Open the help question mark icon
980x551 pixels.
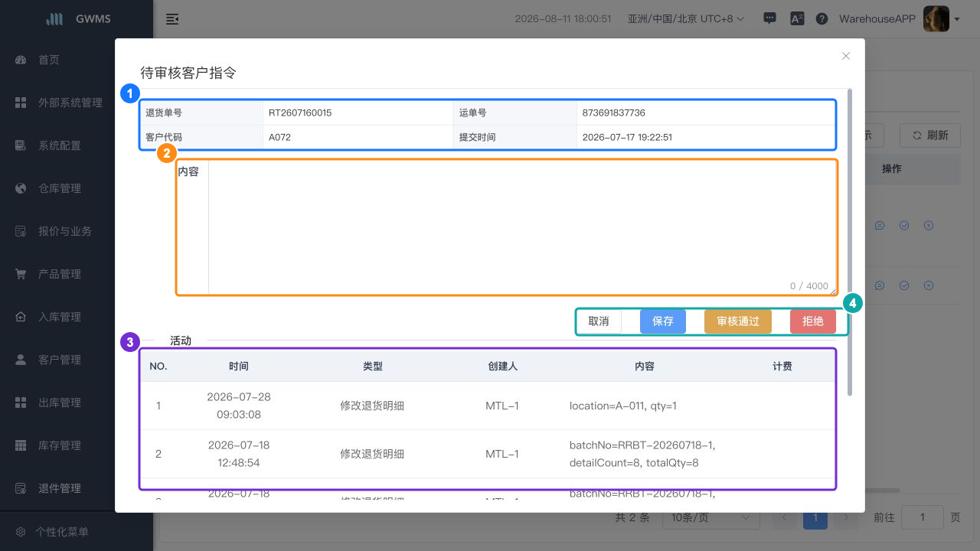(x=822, y=19)
